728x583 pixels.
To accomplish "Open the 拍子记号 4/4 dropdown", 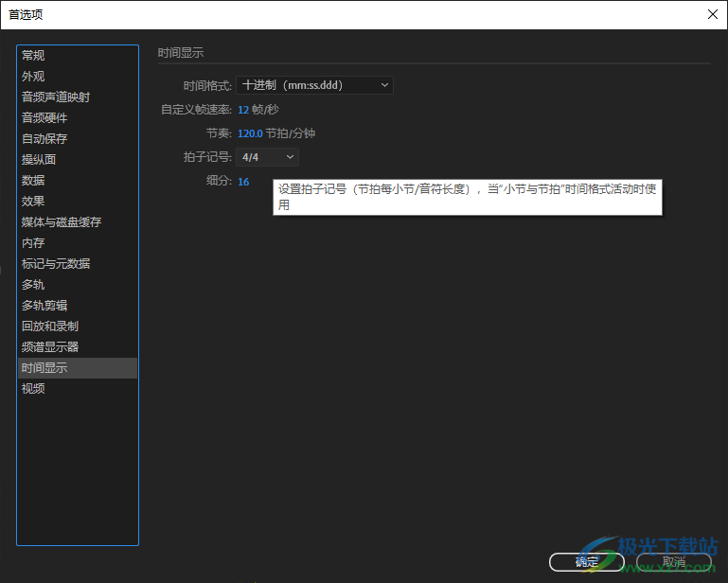I will click(x=268, y=157).
